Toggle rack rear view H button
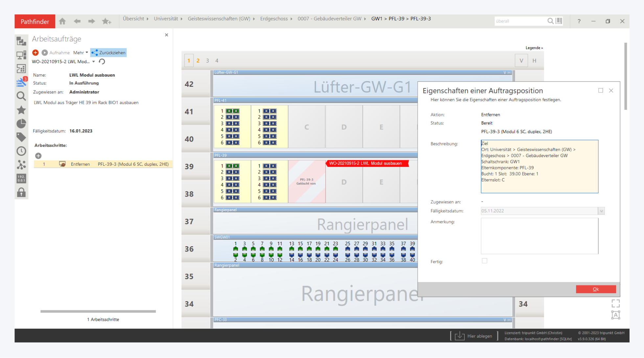This screenshot has width=644, height=358. pyautogui.click(x=534, y=60)
